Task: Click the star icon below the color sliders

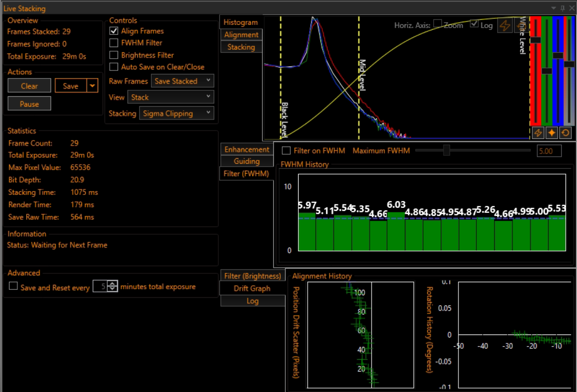Action: pyautogui.click(x=551, y=133)
